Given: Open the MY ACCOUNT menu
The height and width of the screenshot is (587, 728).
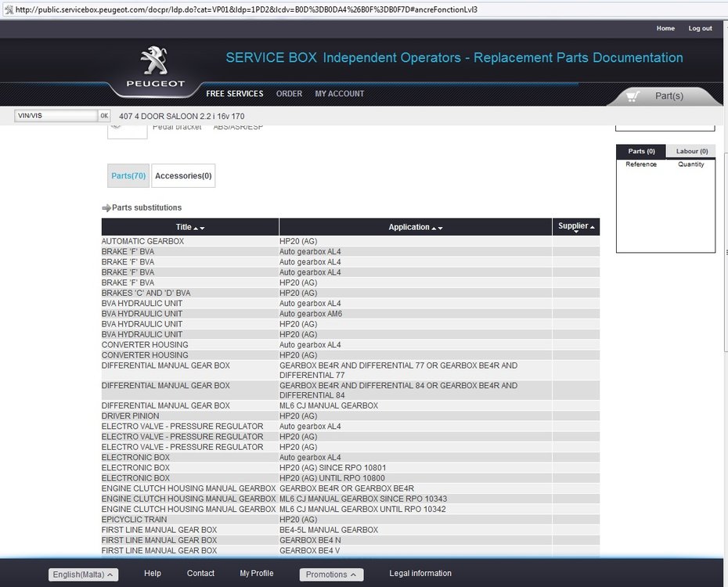Looking at the screenshot, I should pos(340,94).
